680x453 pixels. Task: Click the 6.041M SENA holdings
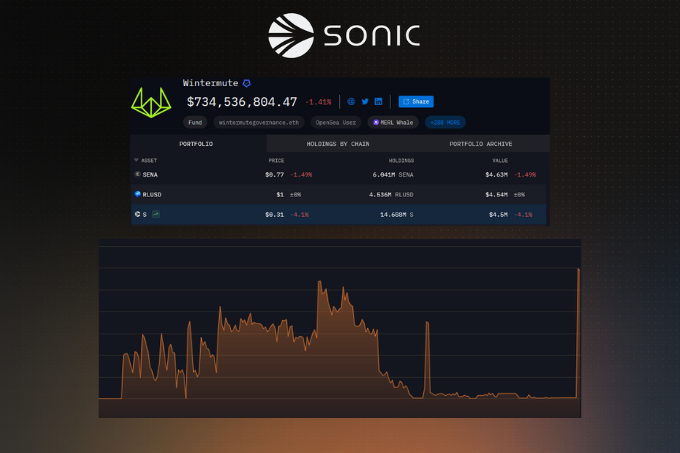tap(393, 175)
